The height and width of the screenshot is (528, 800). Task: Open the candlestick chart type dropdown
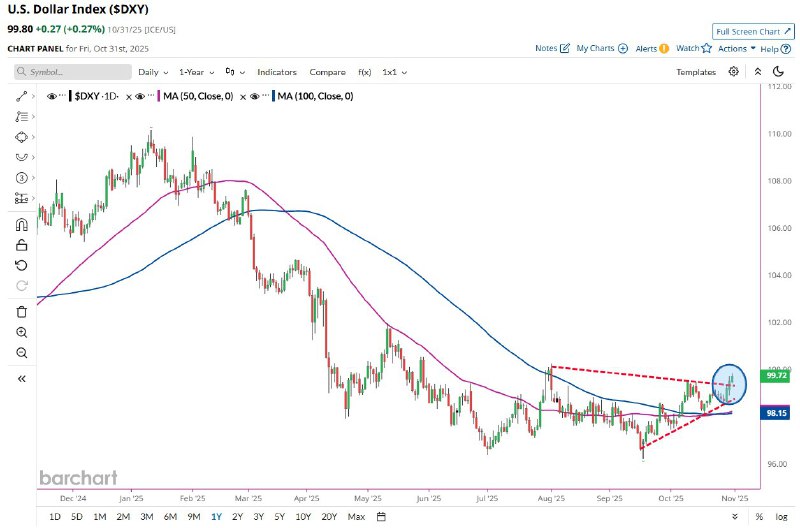pos(235,72)
